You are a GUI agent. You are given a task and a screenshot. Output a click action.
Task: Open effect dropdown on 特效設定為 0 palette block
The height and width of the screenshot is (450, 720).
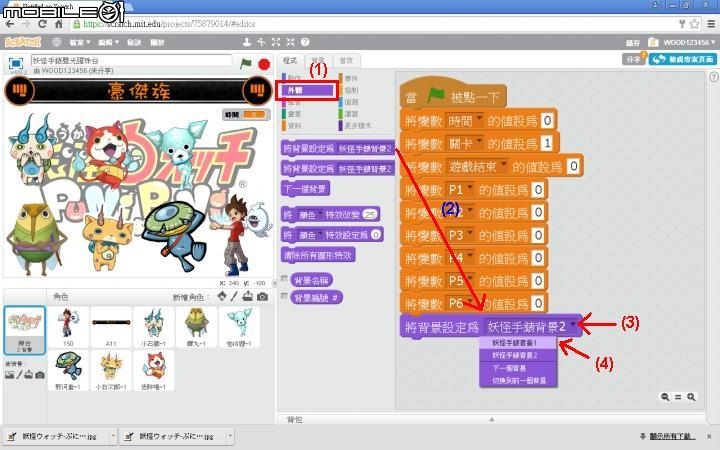[320, 235]
